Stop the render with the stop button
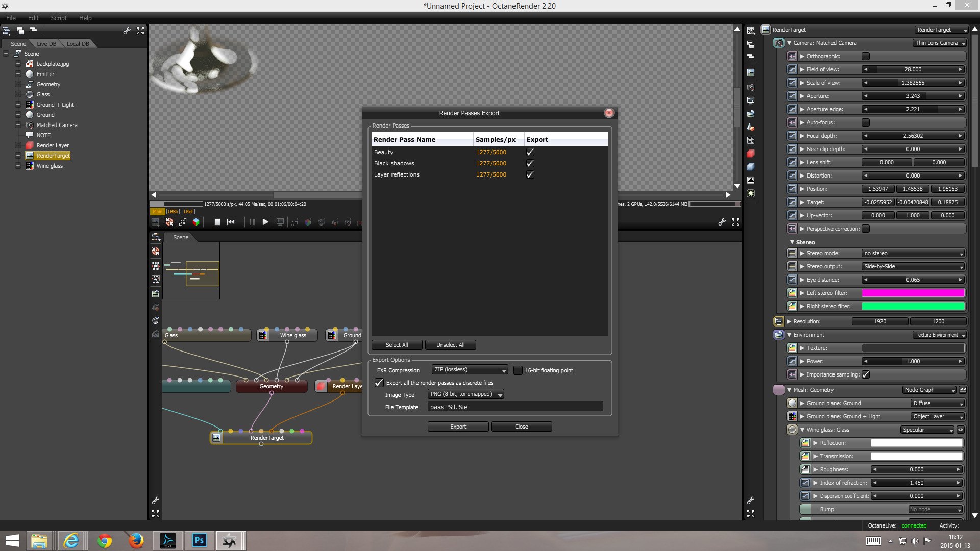Screen dimensions: 980x551 [x=217, y=222]
